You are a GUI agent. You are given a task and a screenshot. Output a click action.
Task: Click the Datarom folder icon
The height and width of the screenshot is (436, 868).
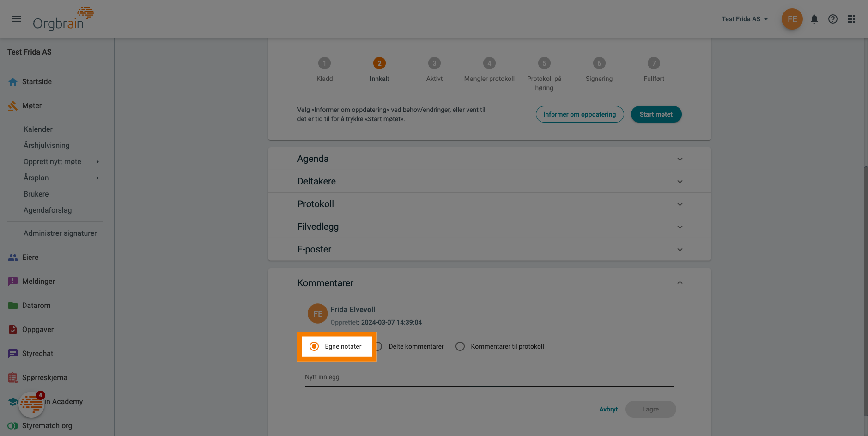pos(13,306)
